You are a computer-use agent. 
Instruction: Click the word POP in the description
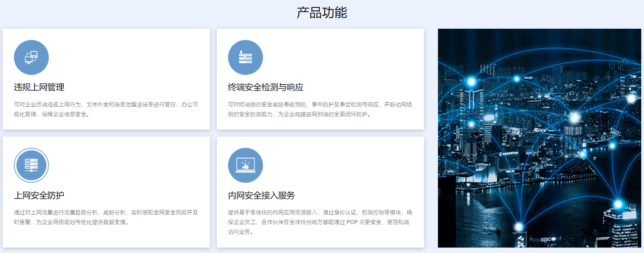pos(352,222)
